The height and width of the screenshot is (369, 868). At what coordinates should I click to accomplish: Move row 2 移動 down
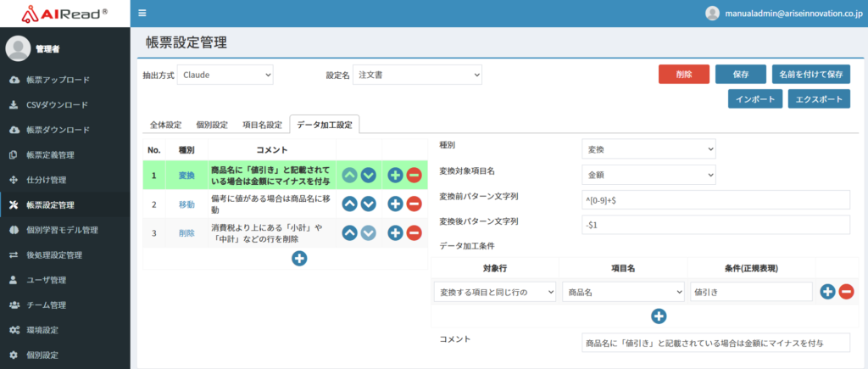[x=369, y=204]
